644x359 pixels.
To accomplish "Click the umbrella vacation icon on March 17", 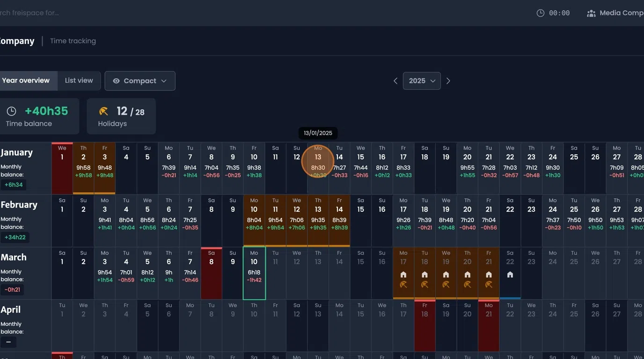I will pos(403,284).
